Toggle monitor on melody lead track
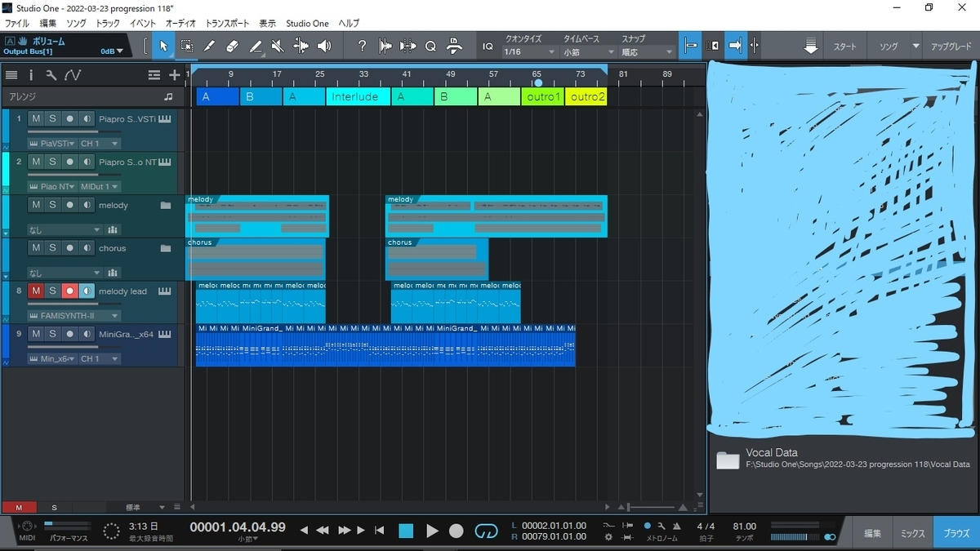 (87, 291)
